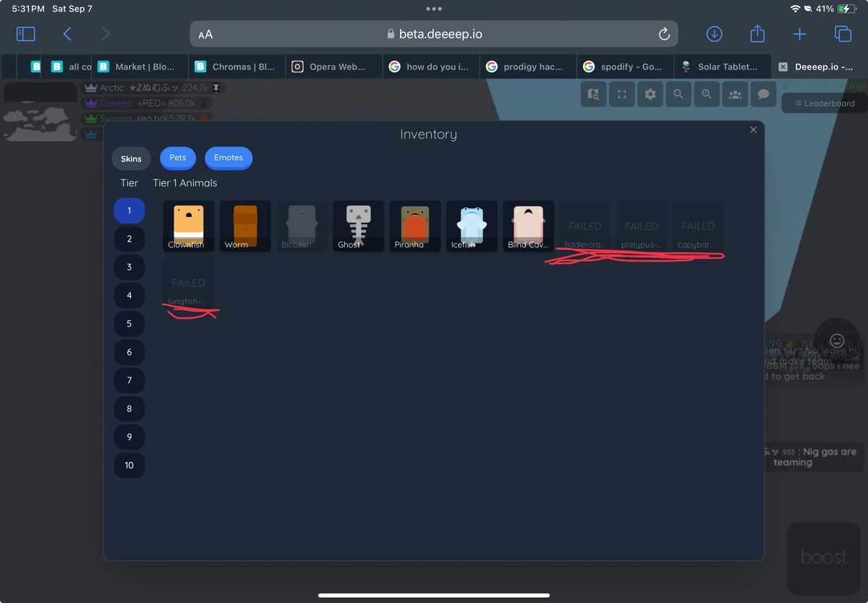Select the Clownfish skin thumbnail

pyautogui.click(x=187, y=226)
